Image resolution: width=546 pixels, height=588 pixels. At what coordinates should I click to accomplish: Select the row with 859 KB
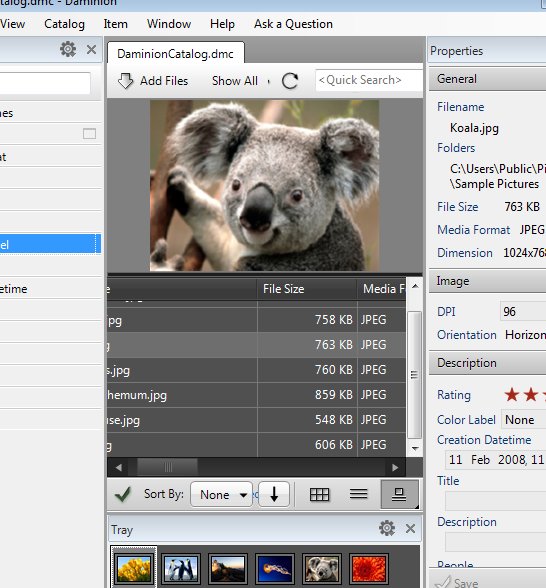(256, 394)
